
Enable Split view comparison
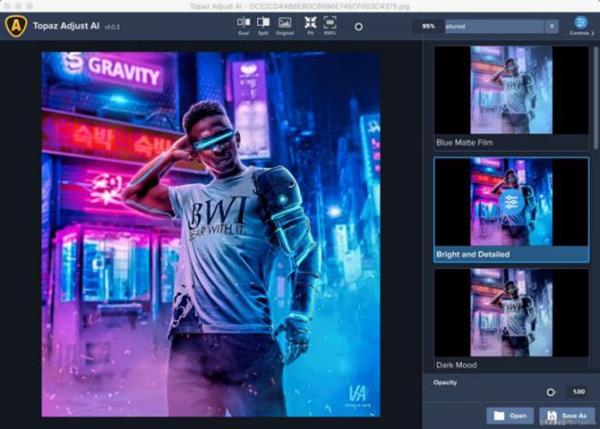tap(264, 24)
